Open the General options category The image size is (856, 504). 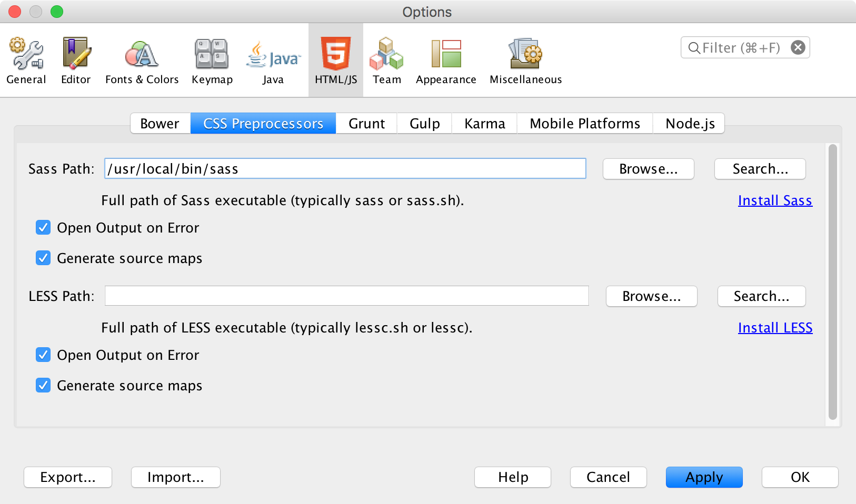point(26,61)
